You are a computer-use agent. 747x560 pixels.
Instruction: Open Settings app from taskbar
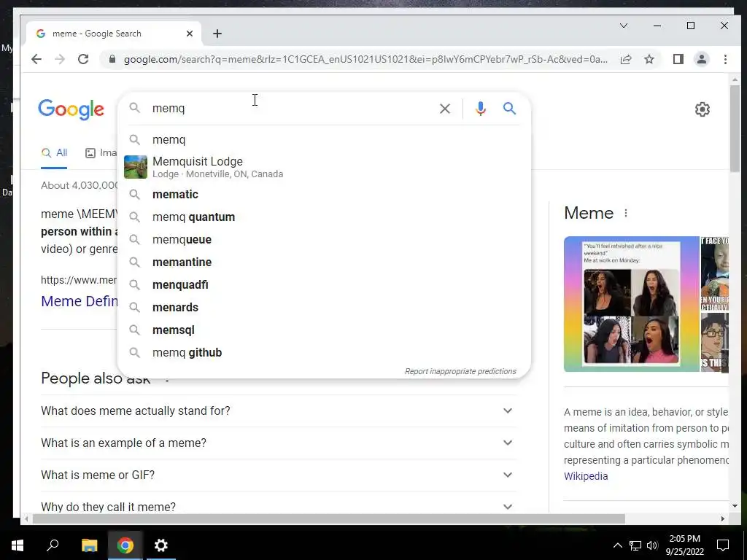point(161,545)
